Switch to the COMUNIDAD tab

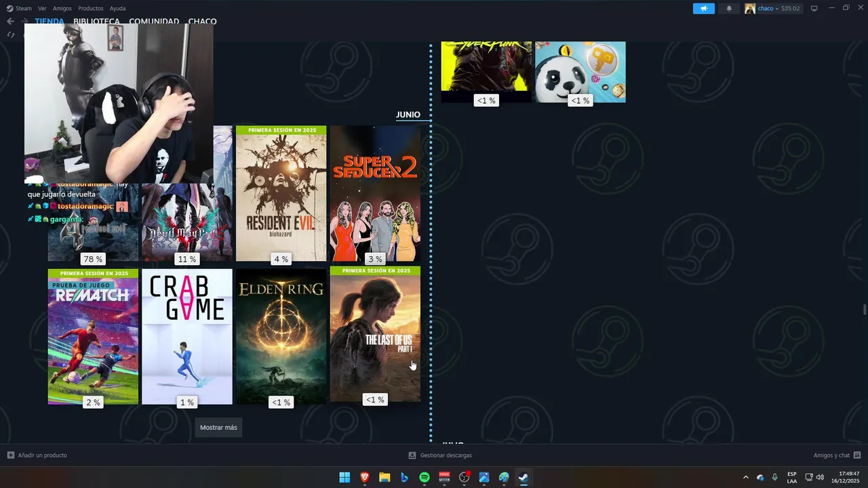[154, 22]
